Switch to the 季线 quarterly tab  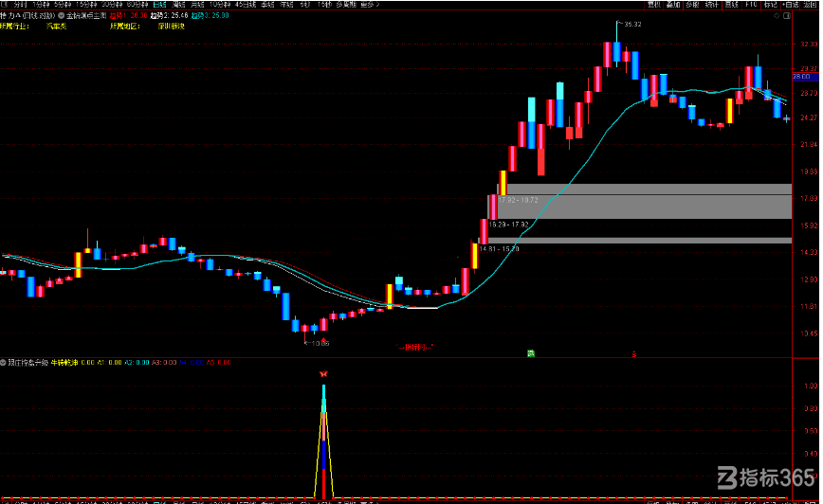267,4
